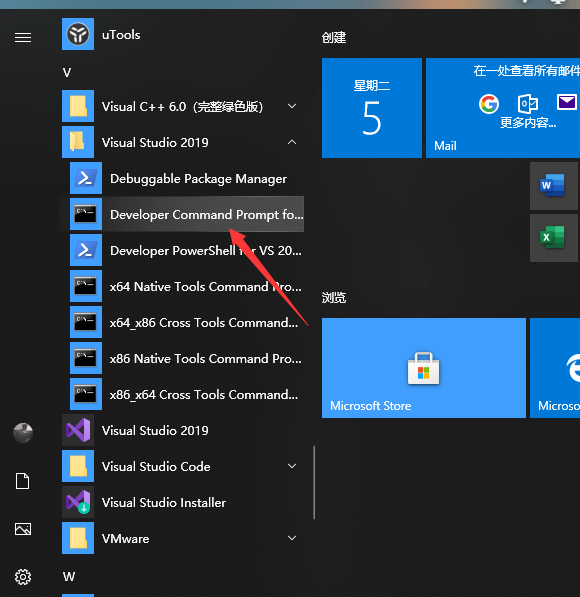Image resolution: width=580 pixels, height=597 pixels.
Task: Click the Visual C++ 6.0 folder icon
Action: pos(78,106)
